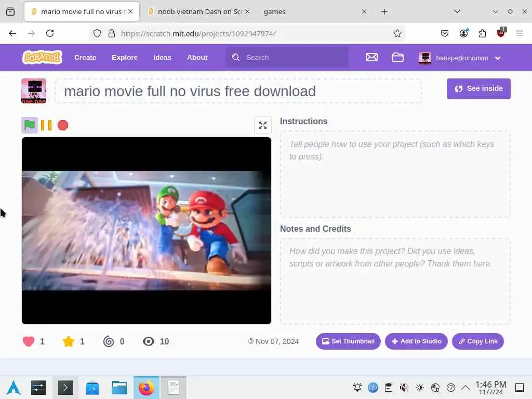This screenshot has width=532, height=399.
Task: Open the About page
Action: click(197, 57)
